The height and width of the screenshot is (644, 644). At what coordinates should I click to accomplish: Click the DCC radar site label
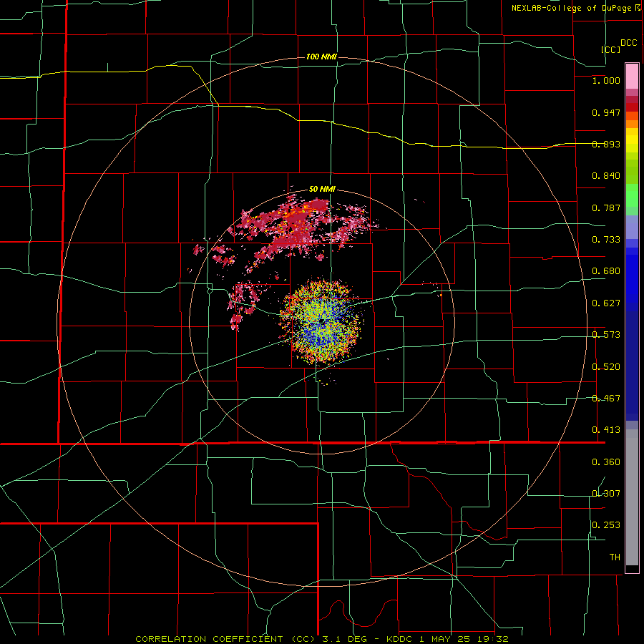pyautogui.click(x=629, y=43)
